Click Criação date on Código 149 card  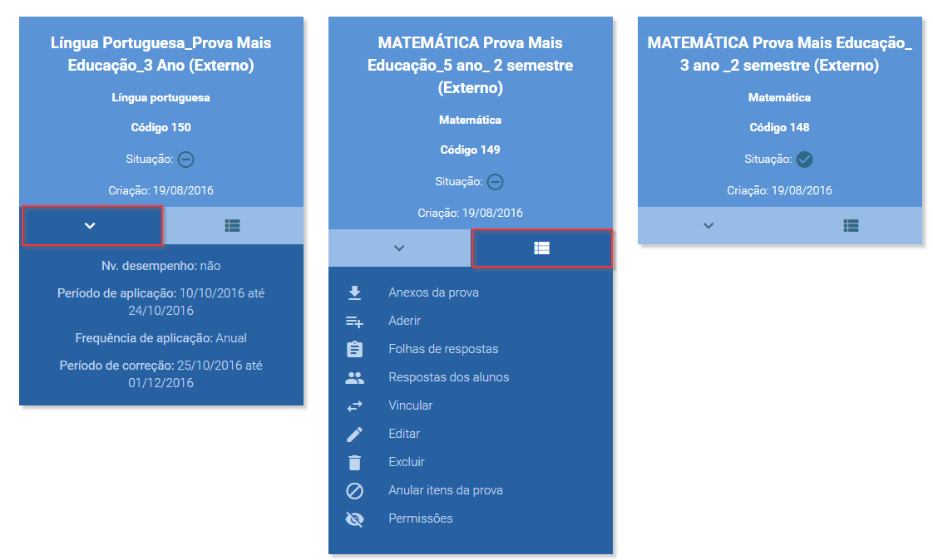[x=470, y=213]
